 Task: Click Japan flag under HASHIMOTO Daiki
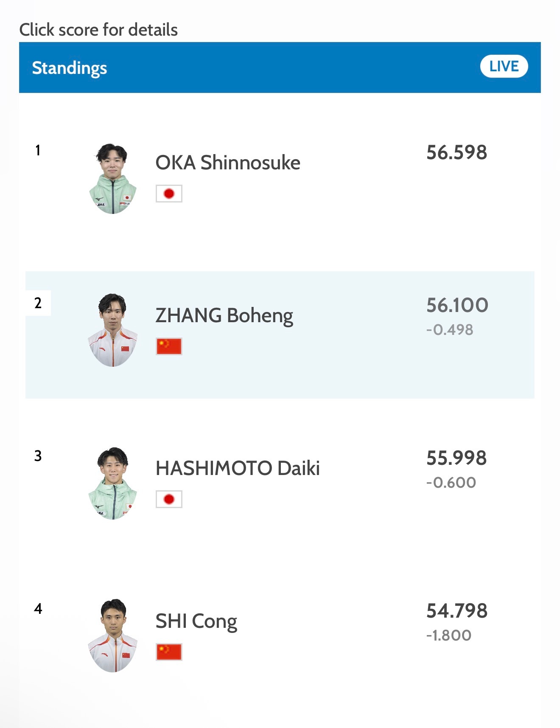coord(169,499)
